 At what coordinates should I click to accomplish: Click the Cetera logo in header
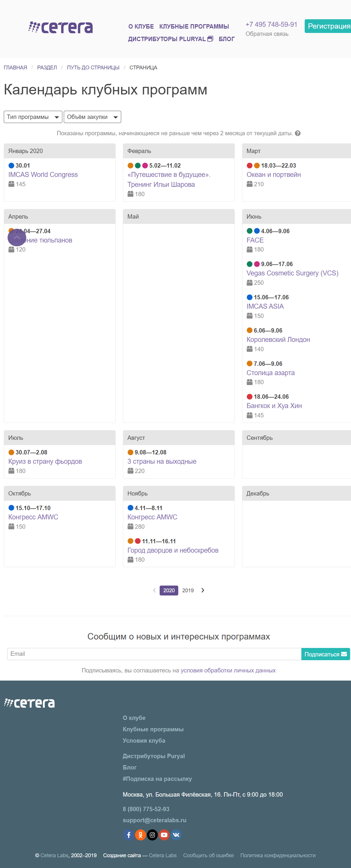click(x=61, y=27)
